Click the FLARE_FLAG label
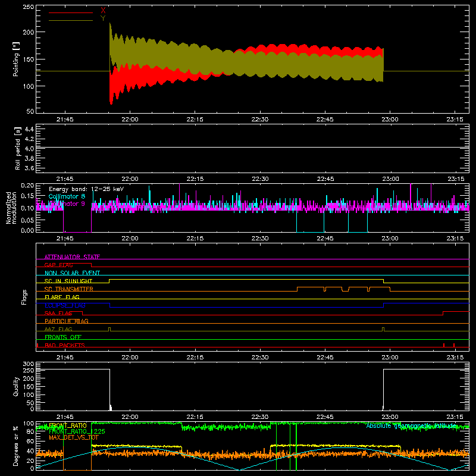The height and width of the screenshot is (476, 476). point(62,297)
